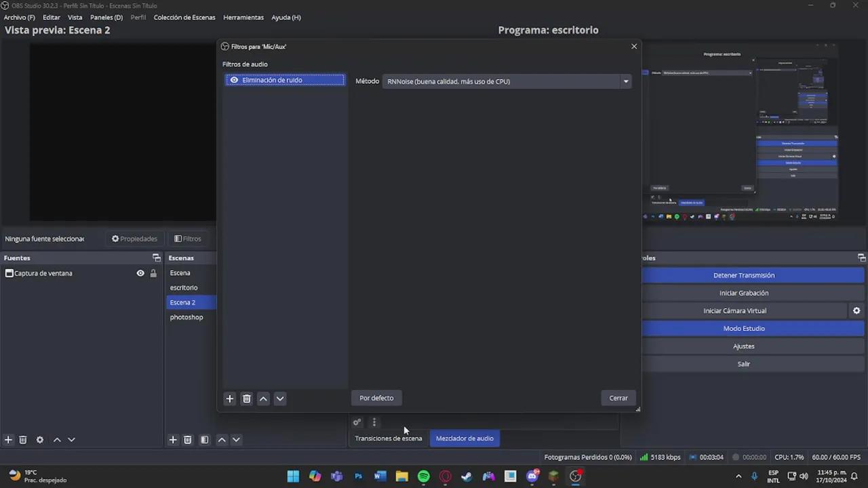
Task: Open audio mixer three-dot menu
Action: pos(374,422)
